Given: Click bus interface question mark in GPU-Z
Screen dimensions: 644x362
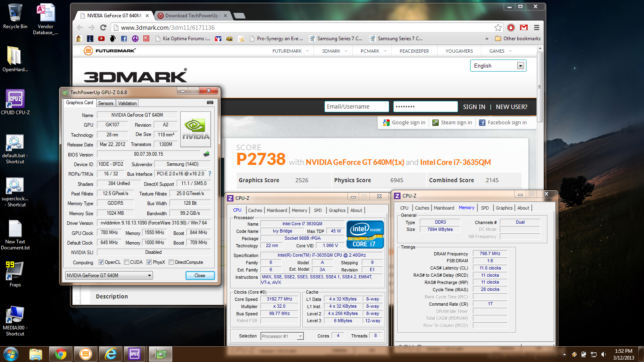Looking at the screenshot, I should pyautogui.click(x=209, y=174).
